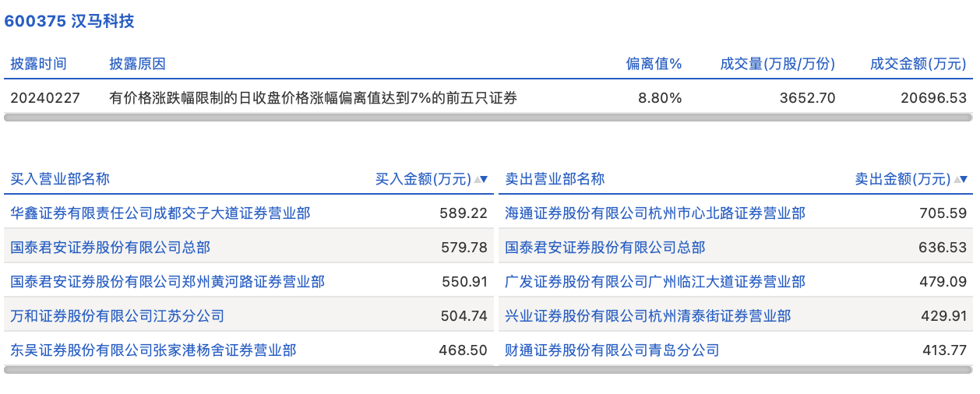Open 国泰君安郑州黄河路证券营业部 link
The width and height of the screenshot is (980, 394).
coord(167,282)
